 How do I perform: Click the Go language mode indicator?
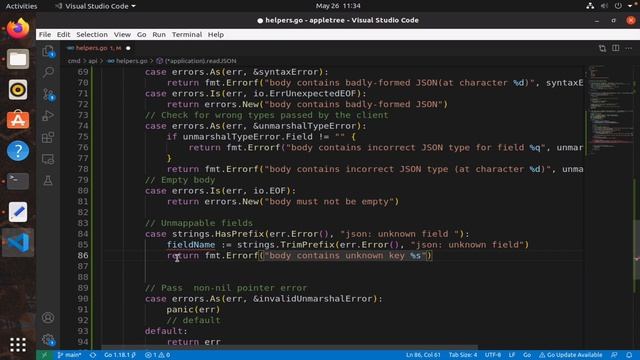coord(527,355)
